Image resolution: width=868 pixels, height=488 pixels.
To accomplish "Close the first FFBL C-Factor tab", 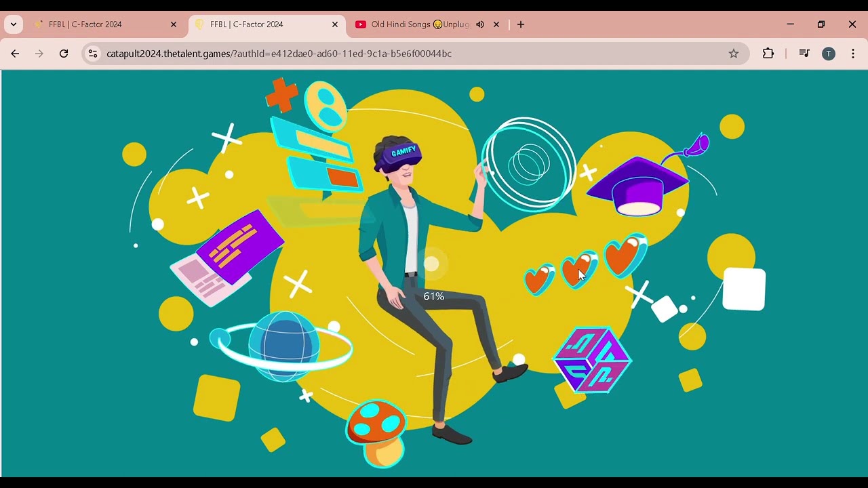I will coord(174,24).
